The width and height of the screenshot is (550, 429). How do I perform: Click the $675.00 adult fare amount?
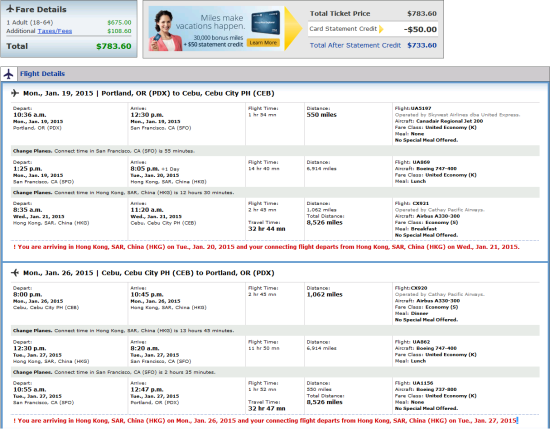point(119,22)
